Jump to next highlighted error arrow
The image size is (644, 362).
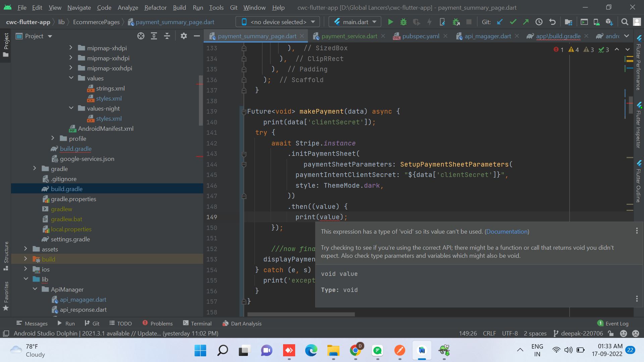tap(628, 50)
